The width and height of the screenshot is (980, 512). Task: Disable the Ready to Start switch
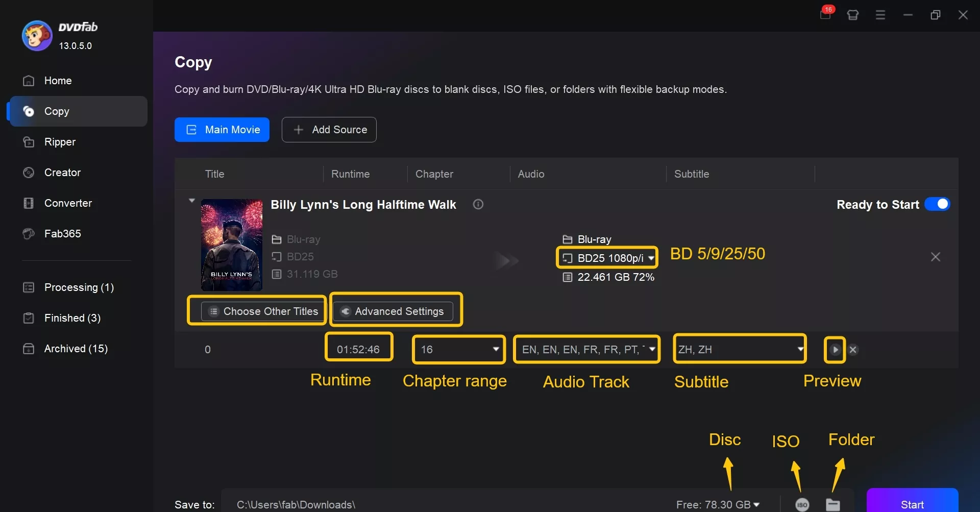[938, 204]
